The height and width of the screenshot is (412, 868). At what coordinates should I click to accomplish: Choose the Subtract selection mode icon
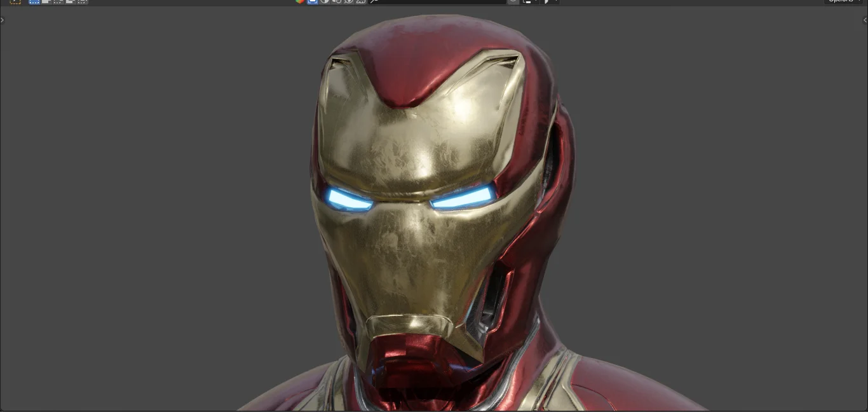[x=57, y=2]
